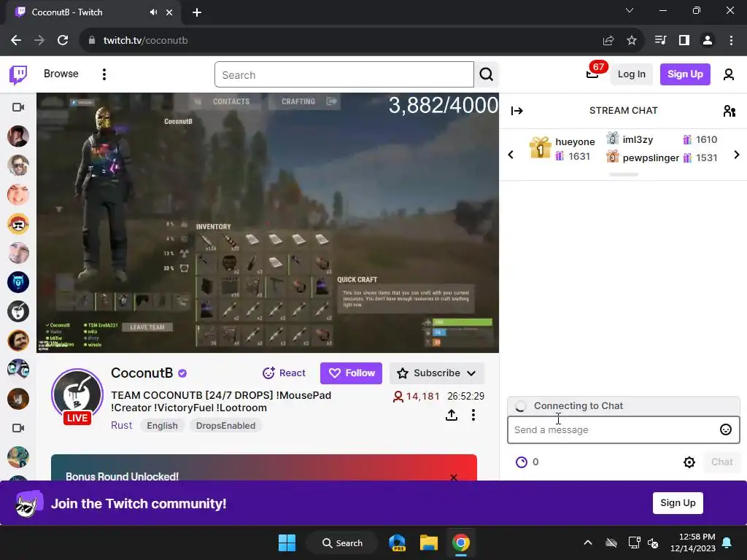Viewport: 747px width, 560px height.
Task: Open File Explorer from the taskbar
Action: [429, 542]
